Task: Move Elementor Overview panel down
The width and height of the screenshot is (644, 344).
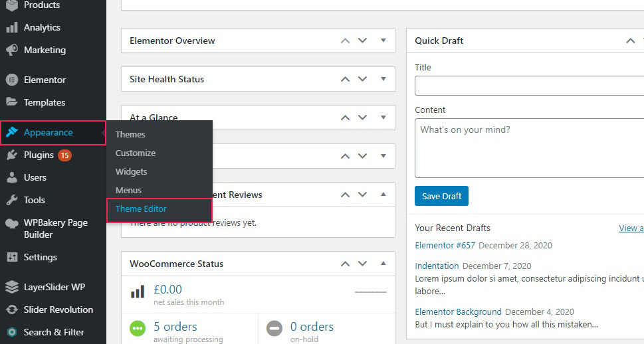Action: pyautogui.click(x=362, y=41)
